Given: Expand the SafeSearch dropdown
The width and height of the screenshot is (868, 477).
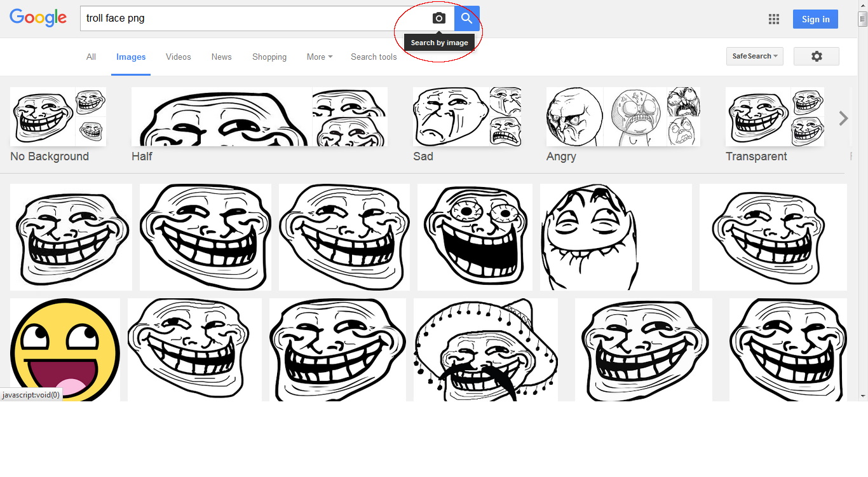Looking at the screenshot, I should click(x=754, y=57).
